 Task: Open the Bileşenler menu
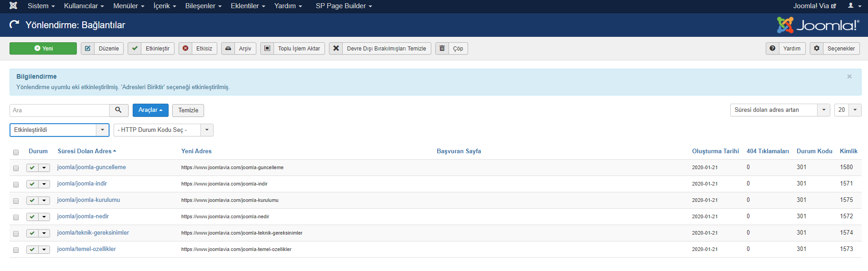(x=203, y=6)
